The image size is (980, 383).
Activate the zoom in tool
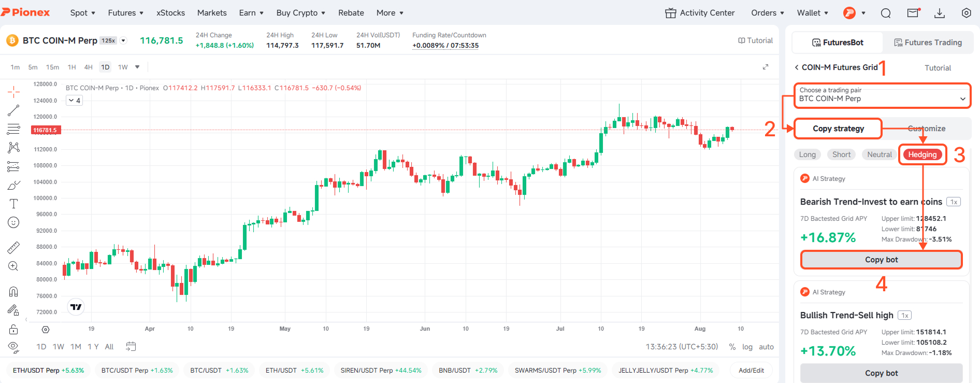[13, 266]
